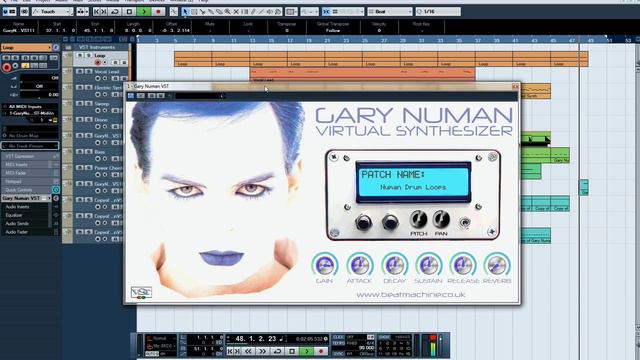Screen dimensions: 640x360
Task: Solo the Drone track
Action: (89, 120)
